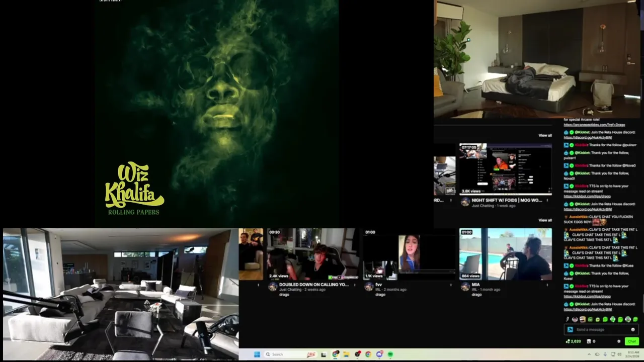Open the Windows Start menu

[257, 354]
